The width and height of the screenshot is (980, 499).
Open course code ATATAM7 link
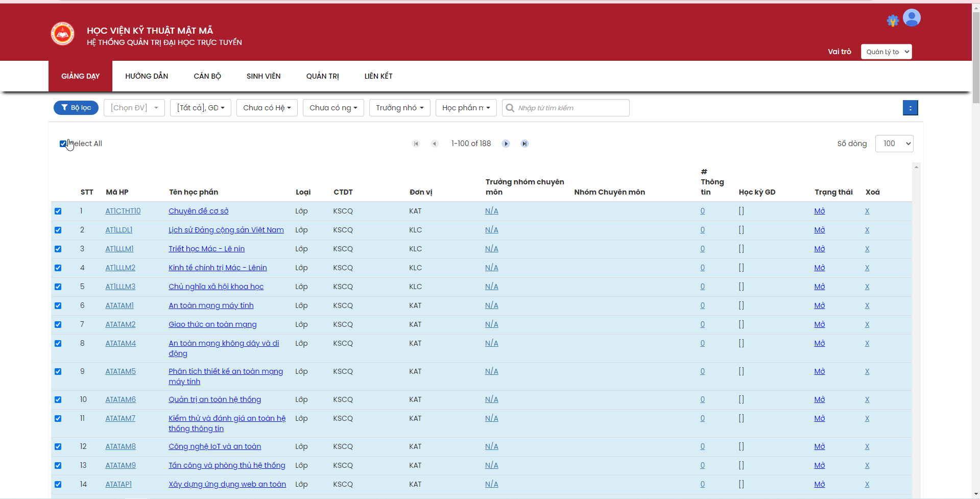[121, 418]
